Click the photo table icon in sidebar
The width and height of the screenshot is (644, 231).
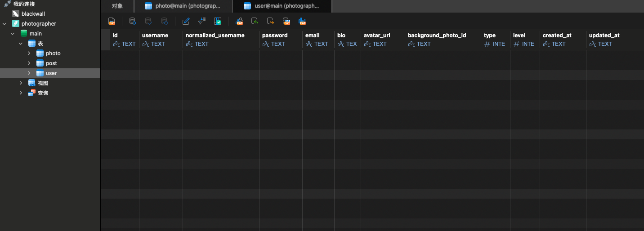pyautogui.click(x=40, y=53)
